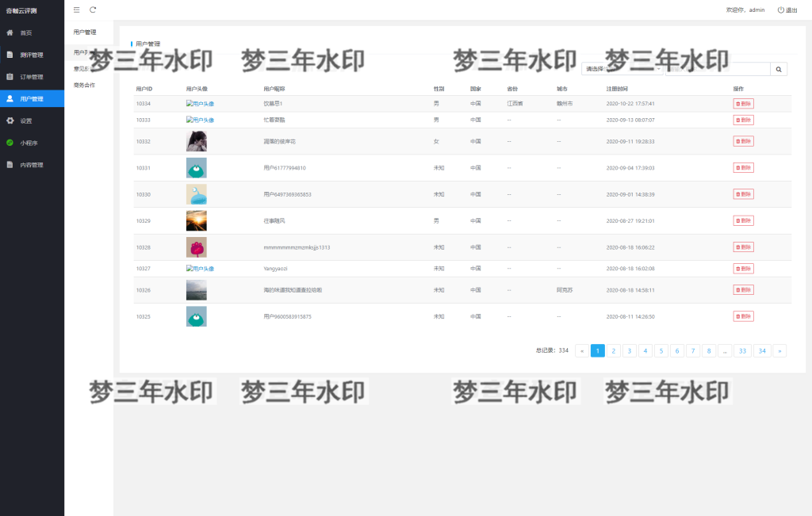The width and height of the screenshot is (812, 516).
Task: Click the sunset avatar of 往事随风
Action: pos(197,220)
